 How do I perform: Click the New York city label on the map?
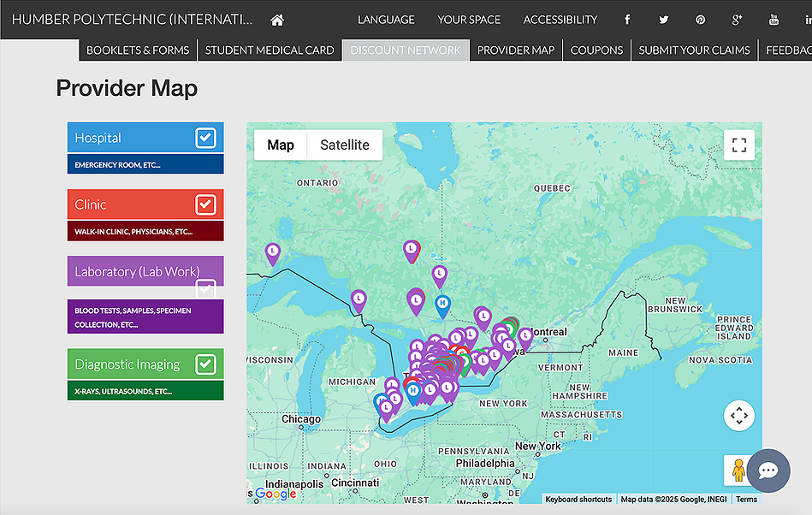[538, 446]
